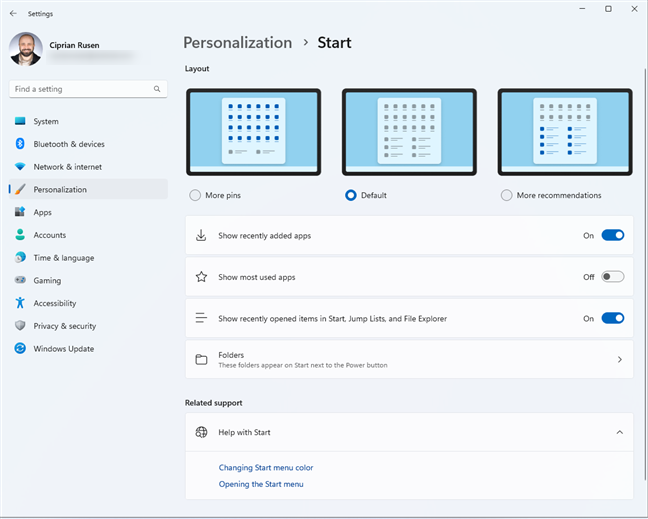Screen dimensions: 648x519
Task: Select the More pins radio button
Action: (195, 195)
